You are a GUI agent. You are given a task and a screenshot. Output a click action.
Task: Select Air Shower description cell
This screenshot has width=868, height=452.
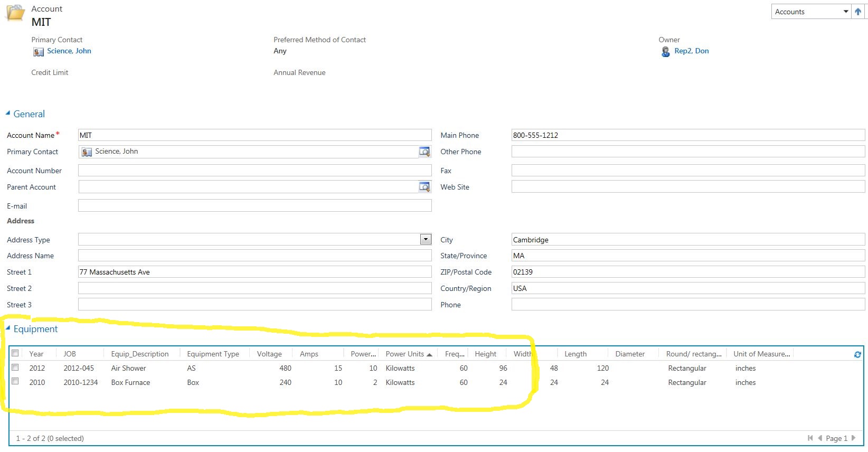click(128, 368)
